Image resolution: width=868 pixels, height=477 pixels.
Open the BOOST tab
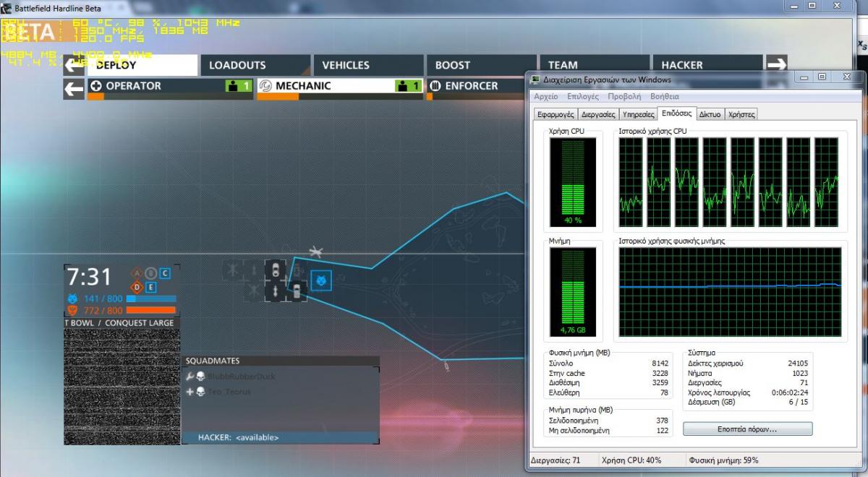click(x=481, y=65)
